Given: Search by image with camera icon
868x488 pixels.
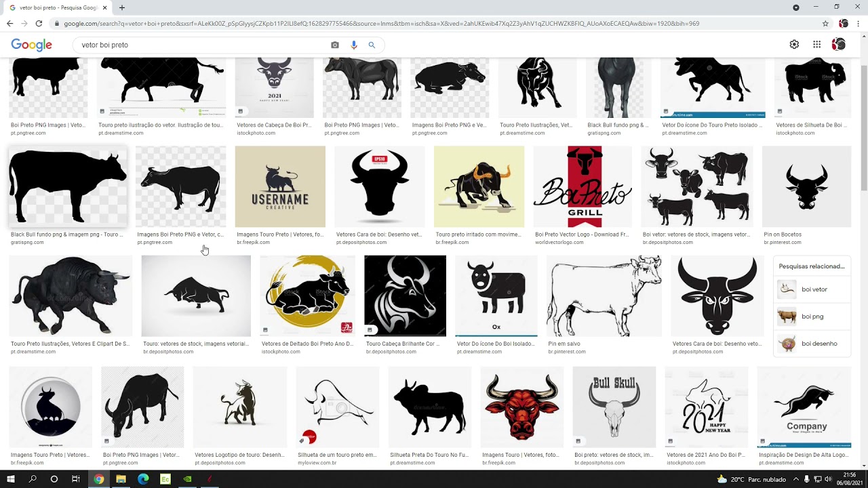Looking at the screenshot, I should pyautogui.click(x=335, y=45).
